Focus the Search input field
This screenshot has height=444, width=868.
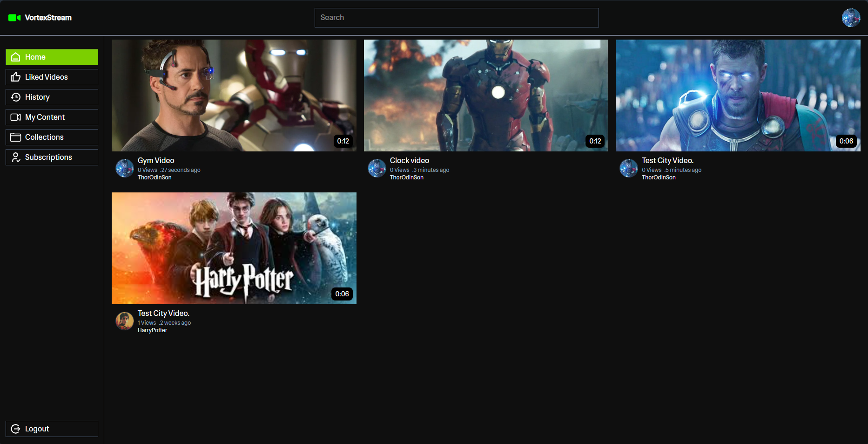(x=456, y=18)
